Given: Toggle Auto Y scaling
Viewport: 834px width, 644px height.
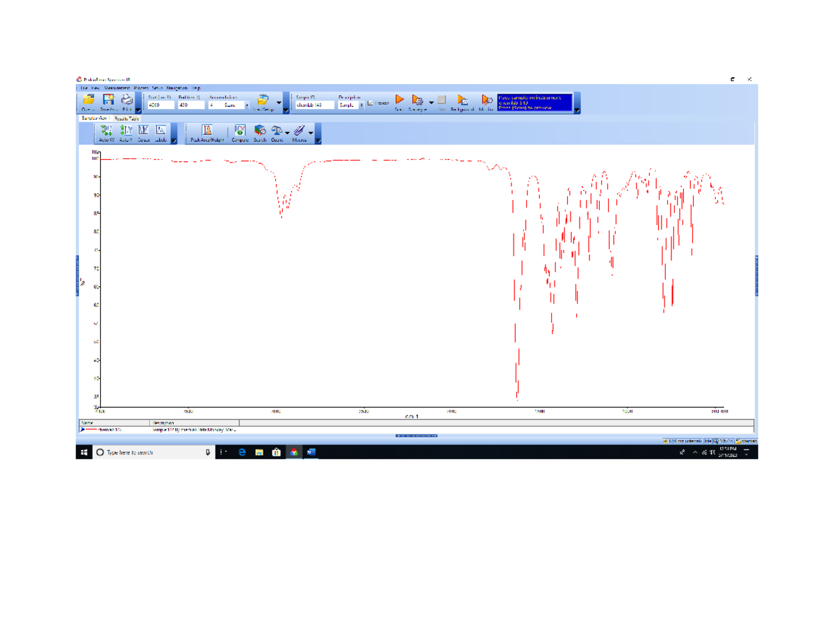Looking at the screenshot, I should (125, 132).
